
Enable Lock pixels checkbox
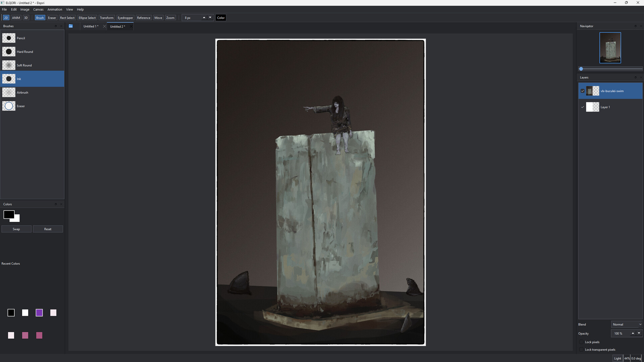tap(582, 342)
